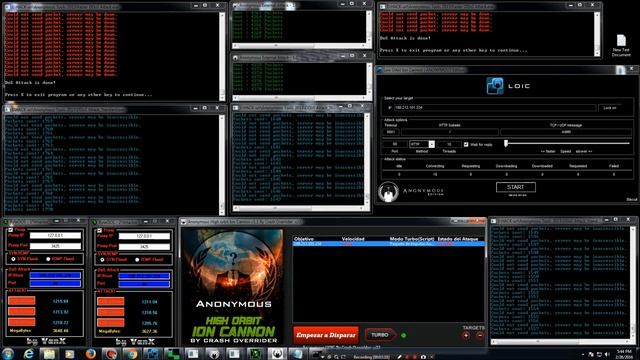
Task: Click vertical scrollbar of top-left console window
Action: [x=222, y=56]
